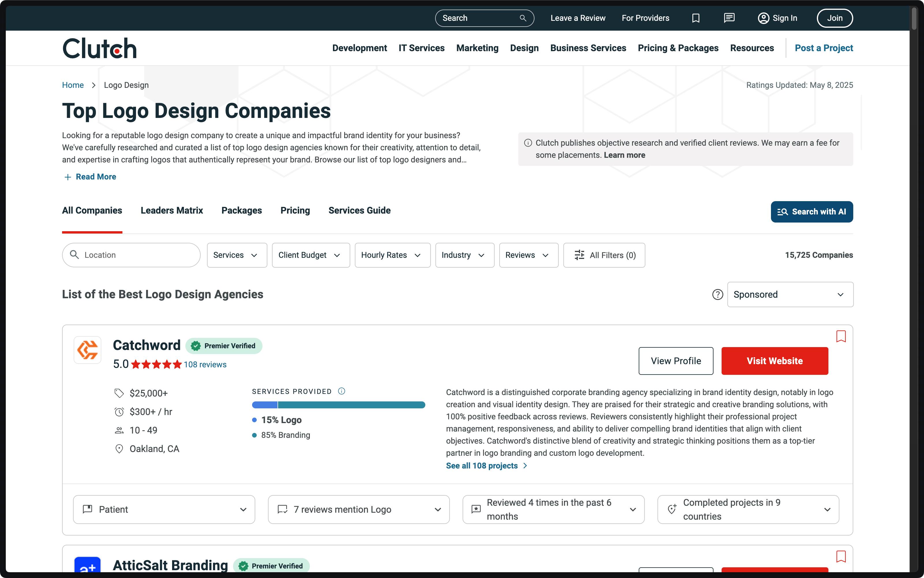Click Learn more in disclosure notice
Image resolution: width=924 pixels, height=578 pixels.
[624, 155]
